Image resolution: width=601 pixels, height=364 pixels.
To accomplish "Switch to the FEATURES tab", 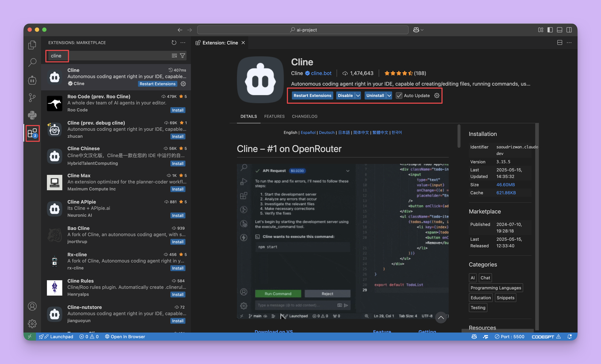I will (274, 116).
